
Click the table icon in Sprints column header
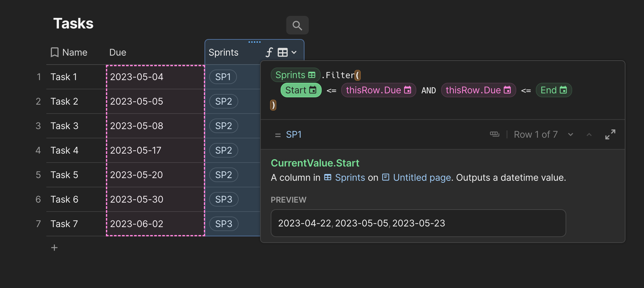click(x=283, y=52)
